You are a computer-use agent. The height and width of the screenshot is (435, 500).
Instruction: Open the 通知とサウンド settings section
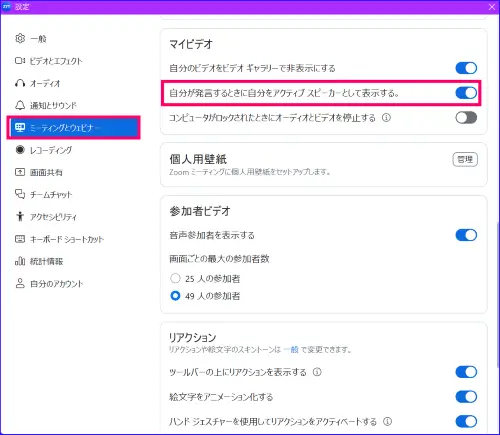[x=73, y=105]
